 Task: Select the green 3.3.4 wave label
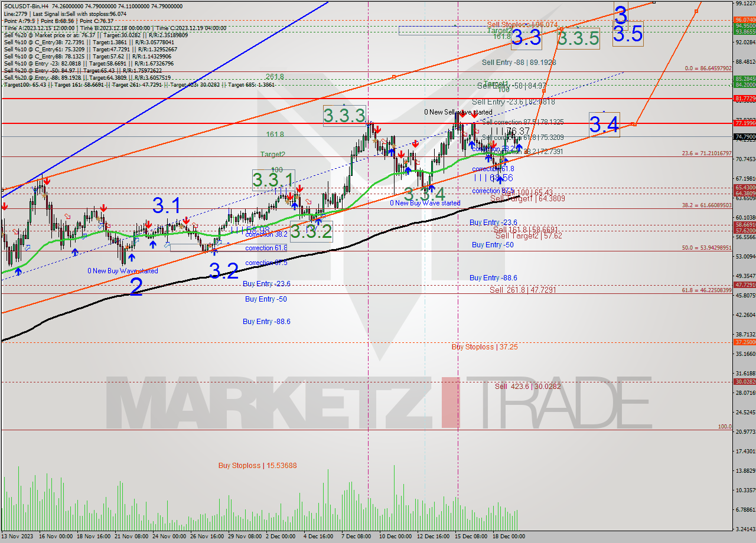(424, 194)
